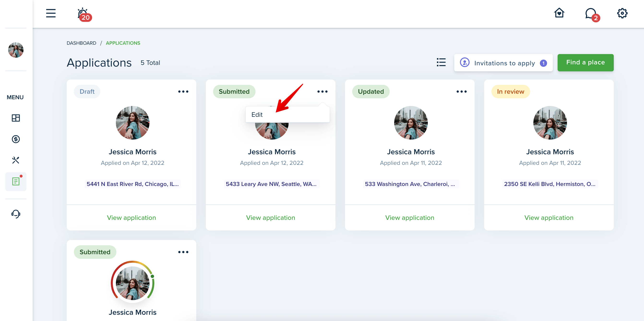Open three-dot menu on Seattle Submitted card
644x321 pixels.
(x=322, y=92)
